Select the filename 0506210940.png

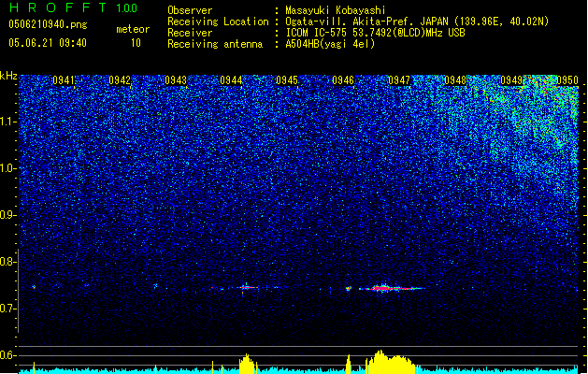(x=48, y=24)
